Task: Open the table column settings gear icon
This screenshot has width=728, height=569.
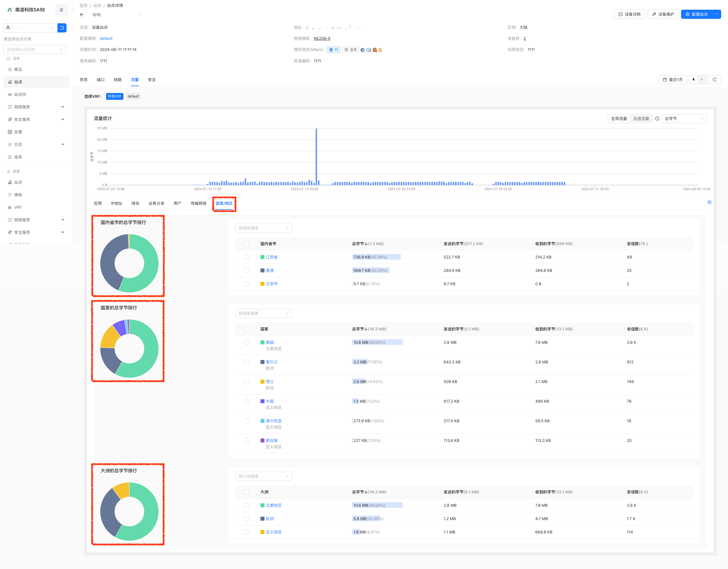Action: 709,202
